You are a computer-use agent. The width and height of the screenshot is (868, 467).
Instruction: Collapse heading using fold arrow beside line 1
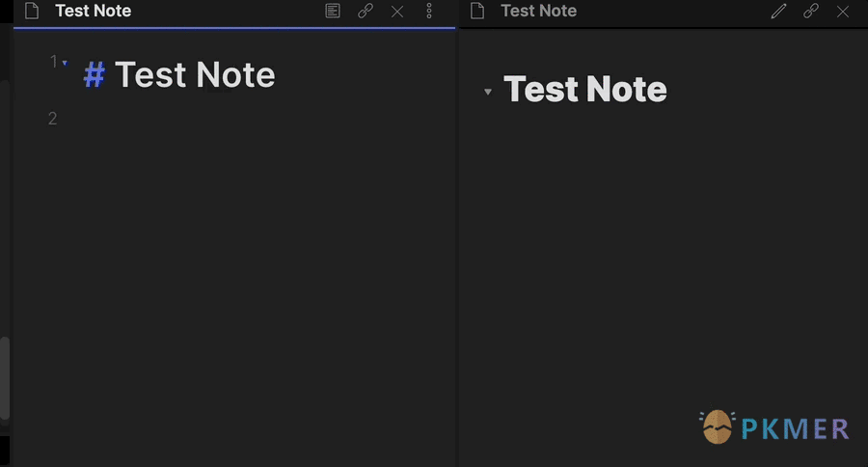pos(65,63)
